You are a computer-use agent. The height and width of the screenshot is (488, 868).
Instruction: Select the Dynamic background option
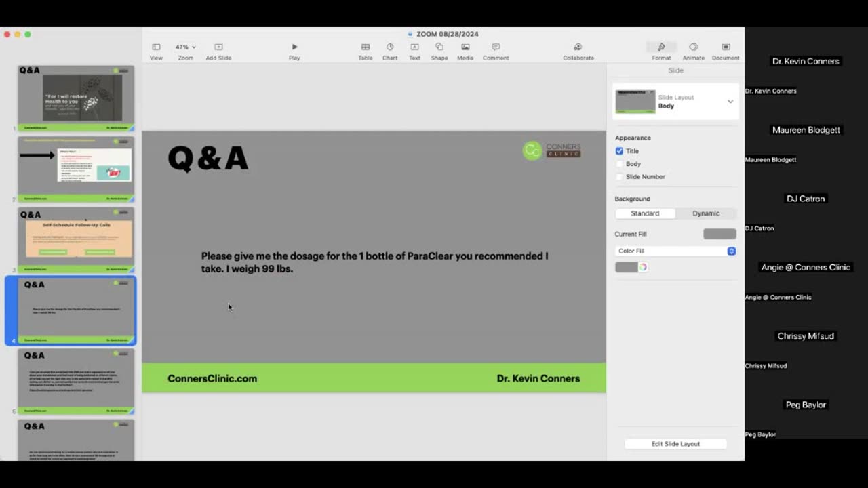(706, 213)
